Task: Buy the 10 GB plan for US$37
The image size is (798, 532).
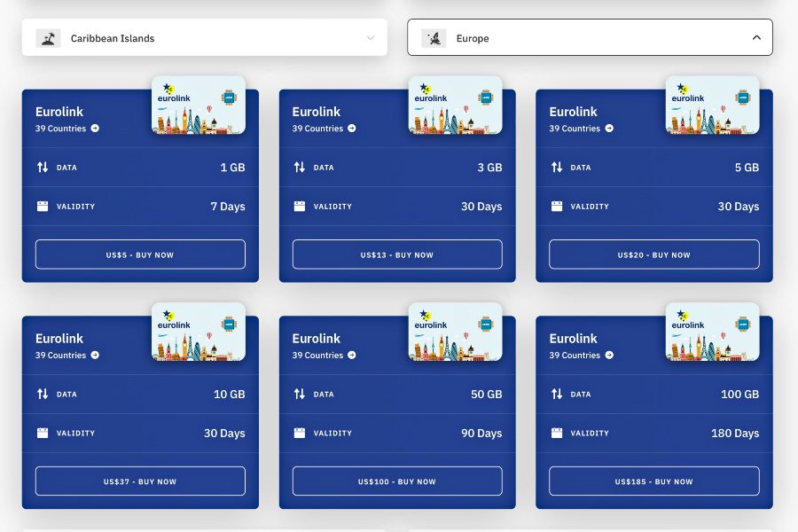Action: click(x=140, y=481)
